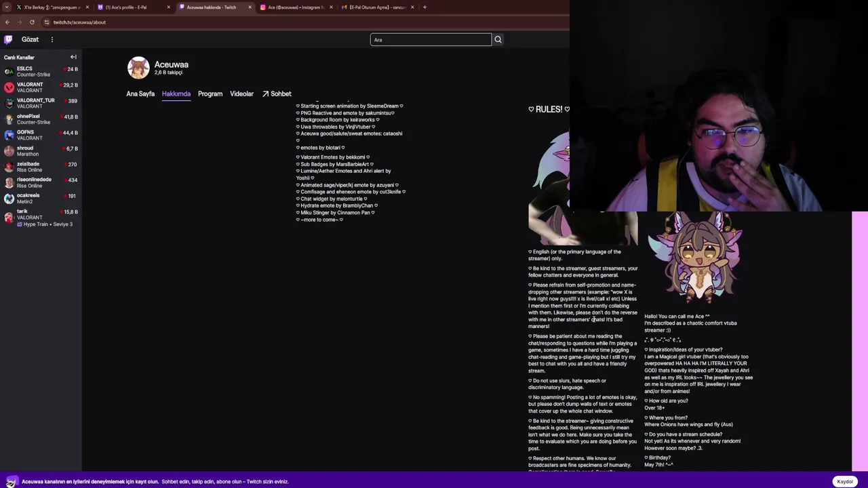Click the Ara search input field

point(431,39)
